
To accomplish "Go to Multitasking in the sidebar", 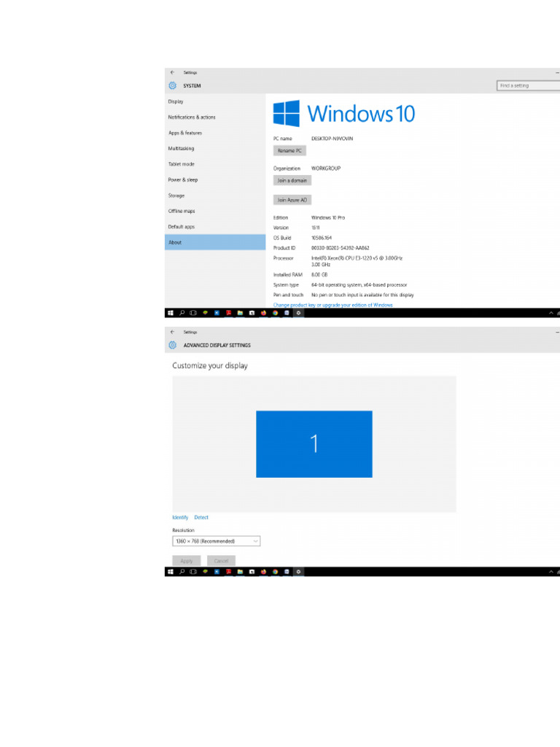I will tap(215, 149).
